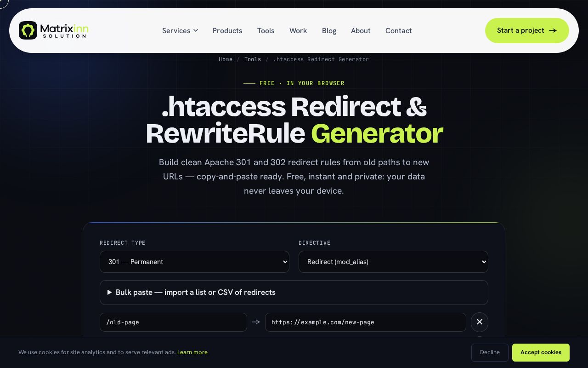Go to Home in breadcrumb

[x=226, y=59]
